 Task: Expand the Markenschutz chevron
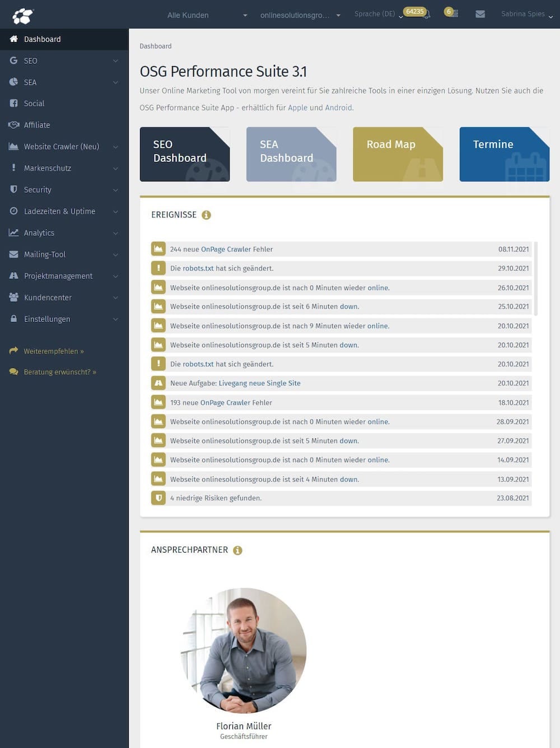click(115, 169)
